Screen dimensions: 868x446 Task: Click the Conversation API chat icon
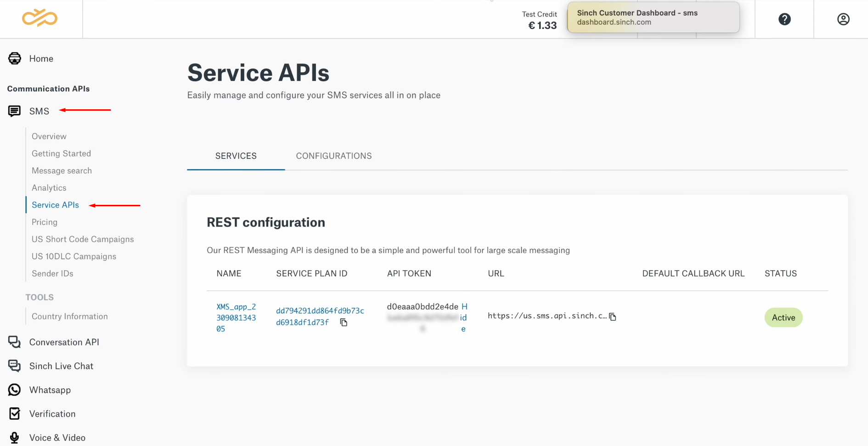pos(15,342)
